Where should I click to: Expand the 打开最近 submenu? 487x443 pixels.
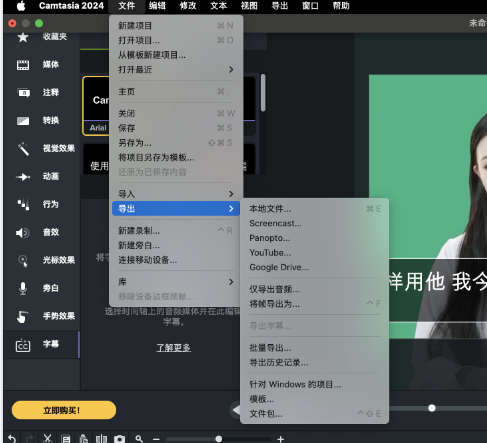click(x=176, y=70)
